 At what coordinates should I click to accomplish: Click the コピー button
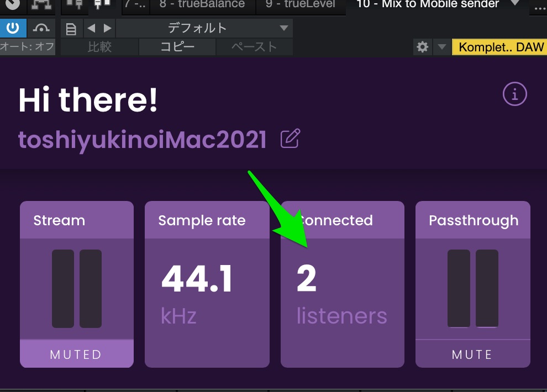(177, 47)
